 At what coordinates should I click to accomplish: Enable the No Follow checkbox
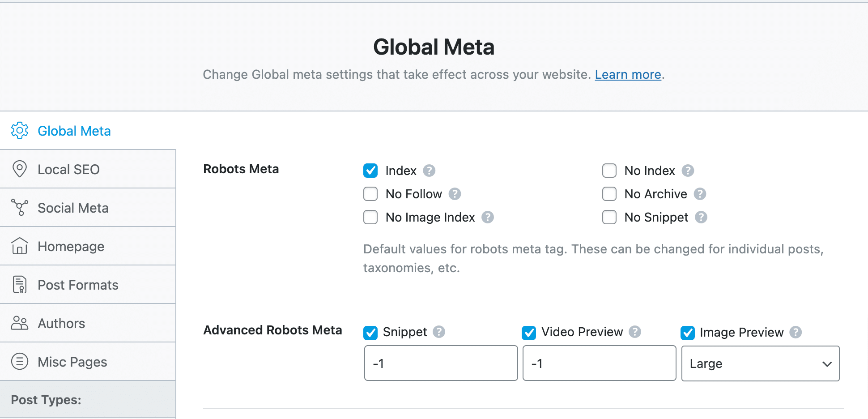click(370, 194)
